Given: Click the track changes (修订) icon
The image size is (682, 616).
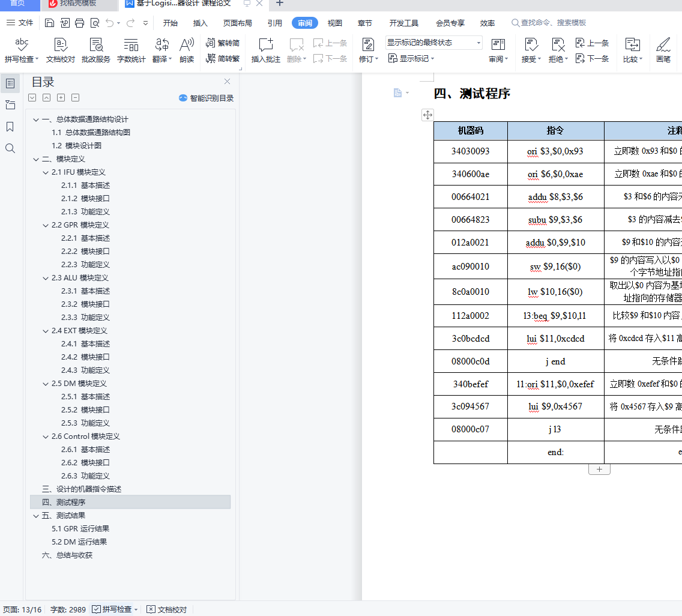Looking at the screenshot, I should click(368, 45).
